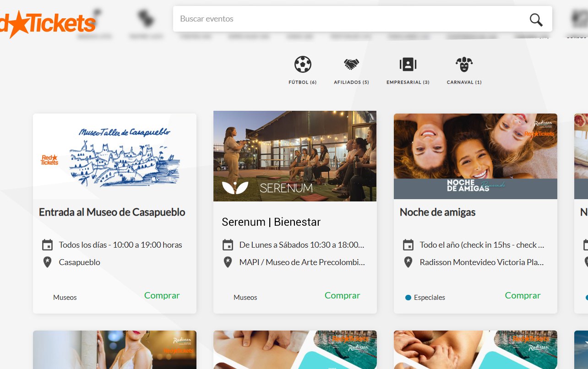588x369 pixels.
Task: Open Entrada al Museo de Casapueblo title
Action: (x=112, y=212)
